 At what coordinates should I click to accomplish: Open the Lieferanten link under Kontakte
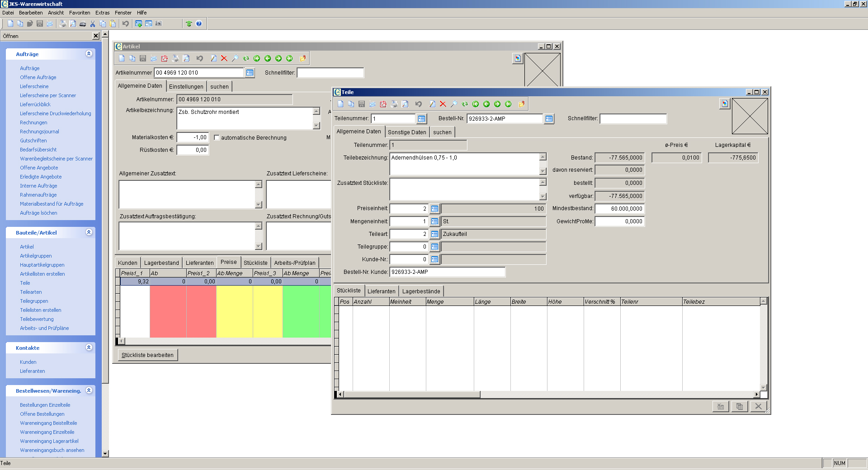pos(33,371)
